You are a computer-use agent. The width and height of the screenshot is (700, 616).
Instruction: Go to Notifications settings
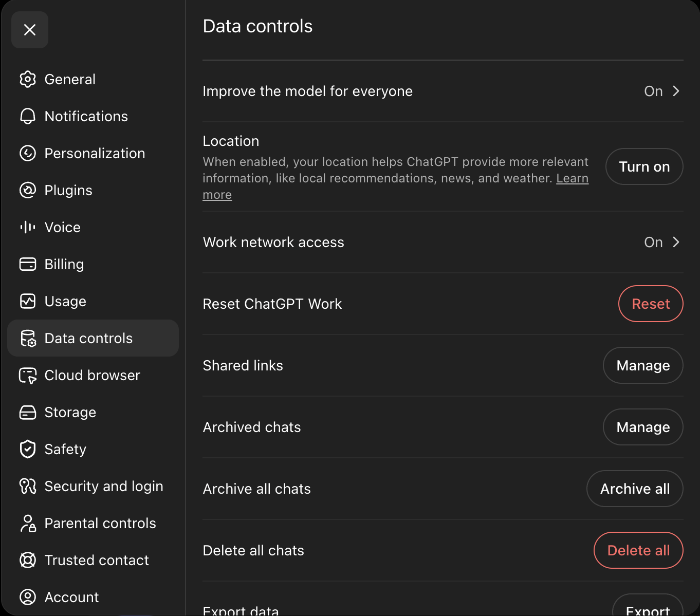(x=93, y=116)
